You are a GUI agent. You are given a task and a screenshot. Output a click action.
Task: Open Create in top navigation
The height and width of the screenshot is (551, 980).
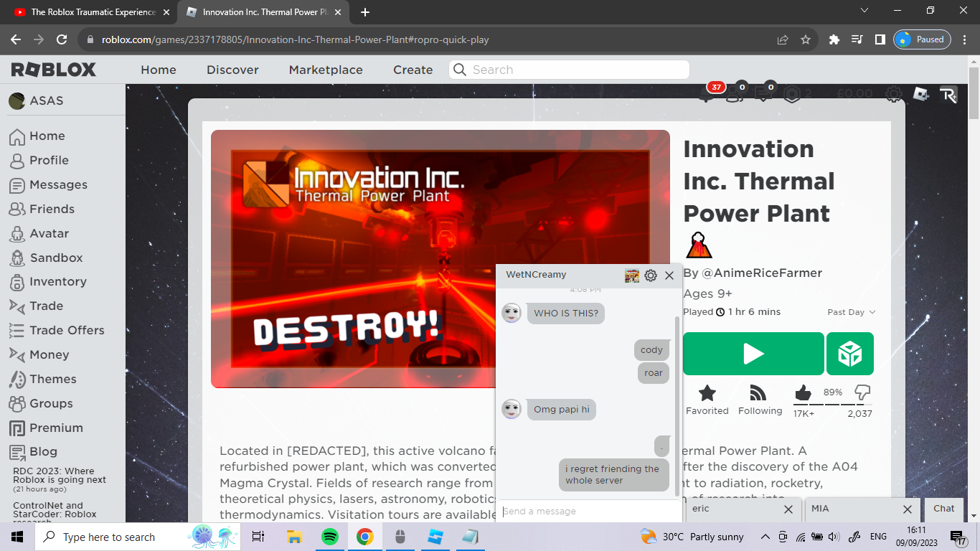point(413,70)
